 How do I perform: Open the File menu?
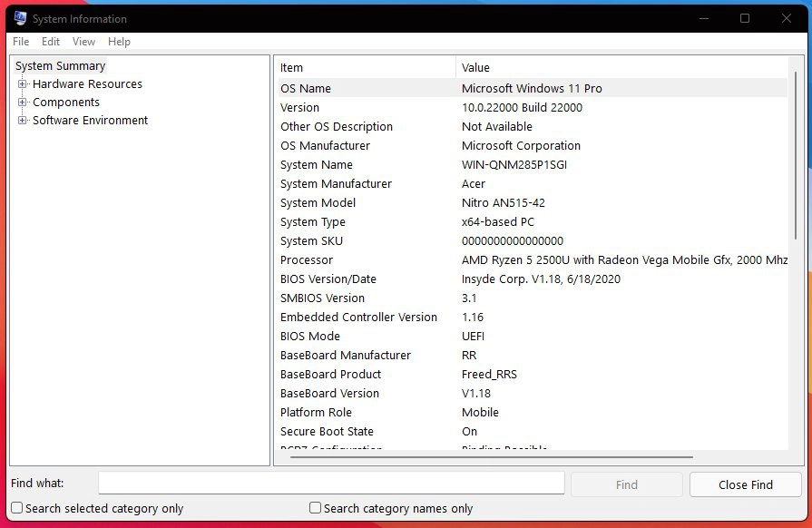(x=21, y=42)
